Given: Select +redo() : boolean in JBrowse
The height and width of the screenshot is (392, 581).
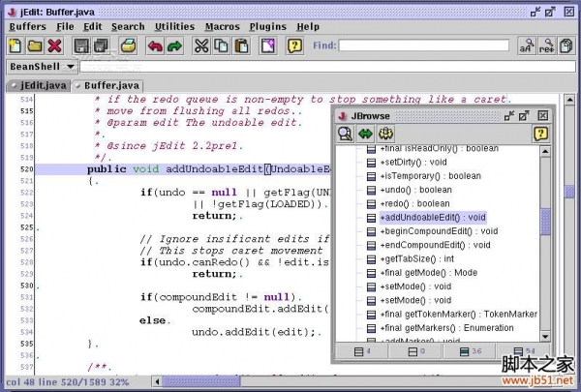Looking at the screenshot, I should pos(415,204).
